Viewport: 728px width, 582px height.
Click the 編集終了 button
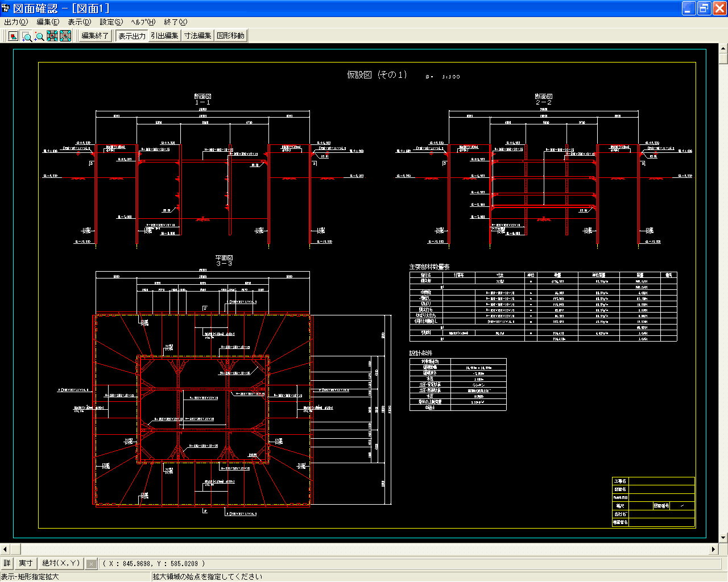pyautogui.click(x=95, y=36)
